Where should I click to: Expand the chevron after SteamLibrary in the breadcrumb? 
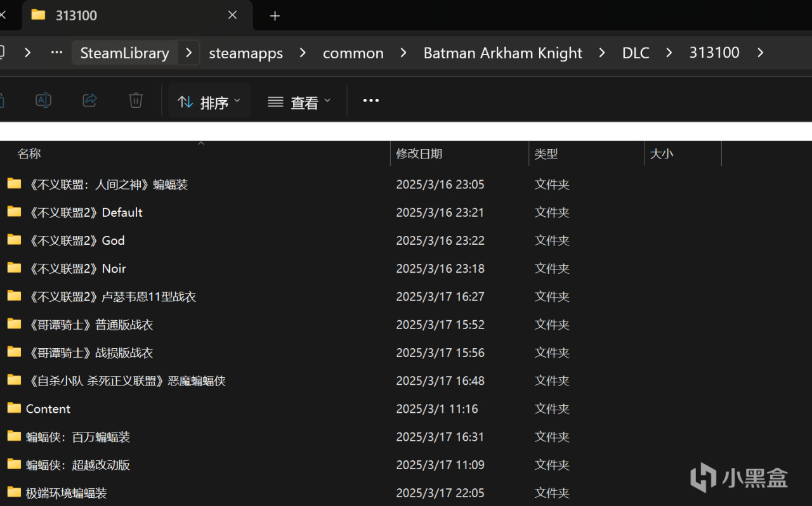188,53
